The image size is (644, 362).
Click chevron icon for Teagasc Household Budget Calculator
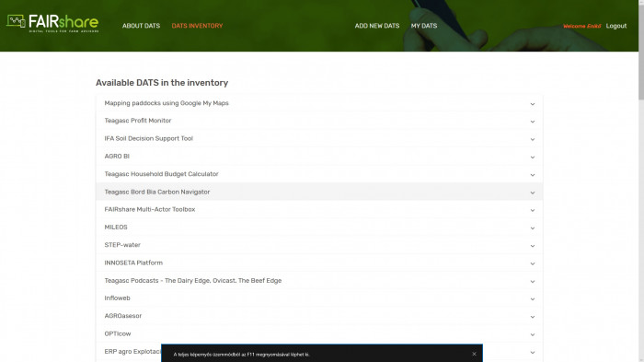pos(533,175)
